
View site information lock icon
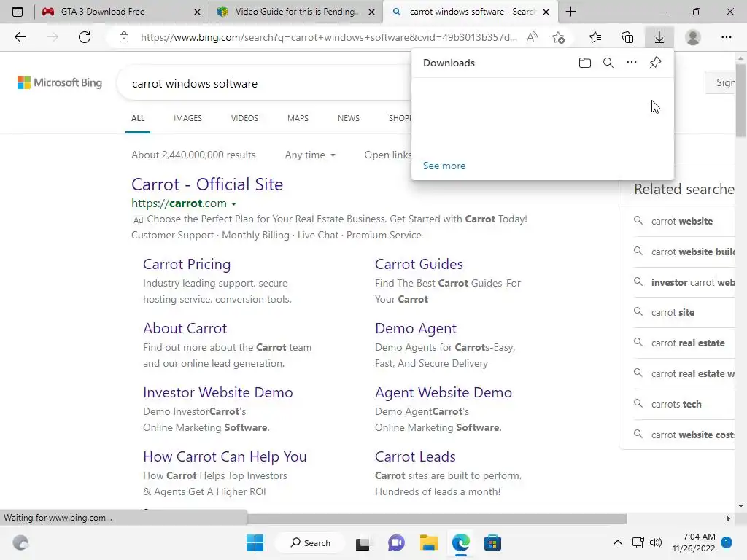pos(124,37)
